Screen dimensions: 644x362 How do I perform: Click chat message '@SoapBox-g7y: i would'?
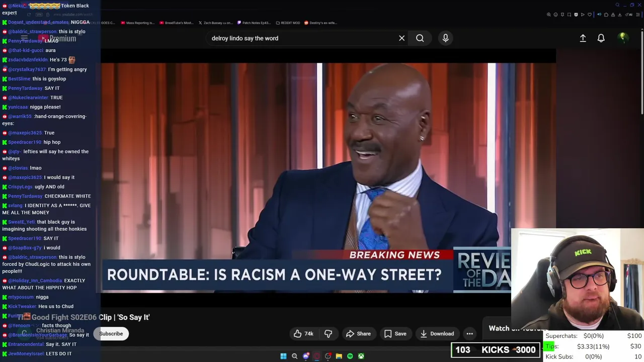coord(31,248)
